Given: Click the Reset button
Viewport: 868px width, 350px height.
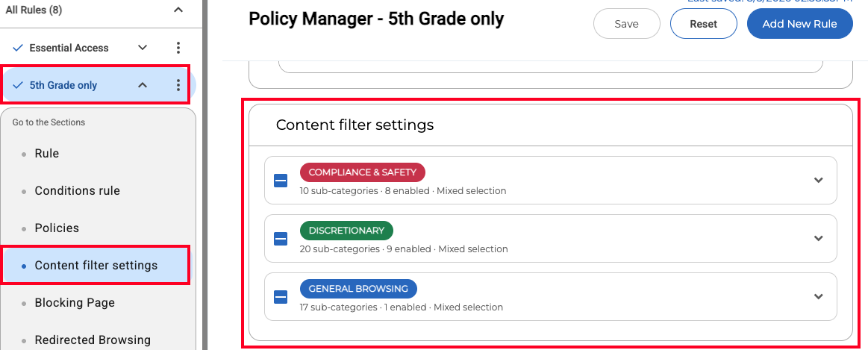Looking at the screenshot, I should (x=704, y=24).
